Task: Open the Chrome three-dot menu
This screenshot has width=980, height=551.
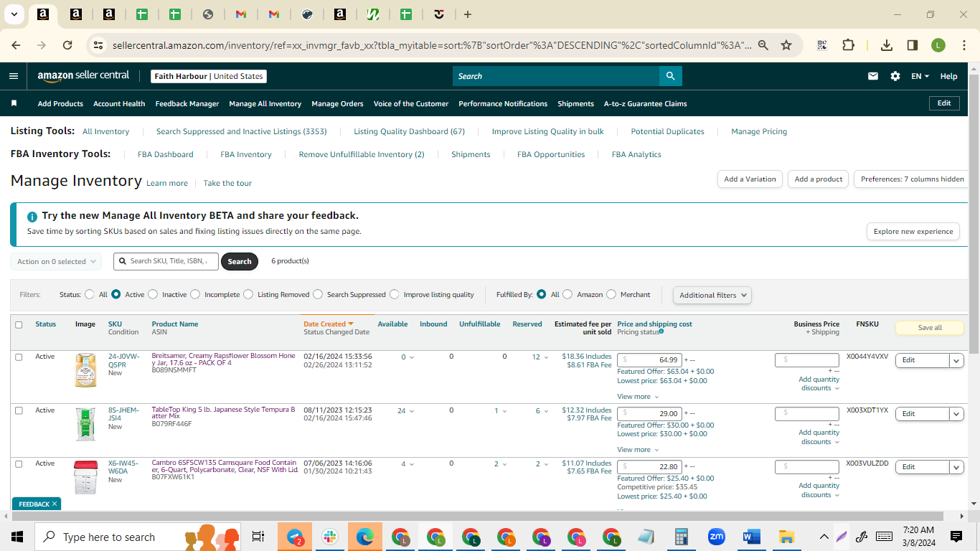Action: point(963,45)
